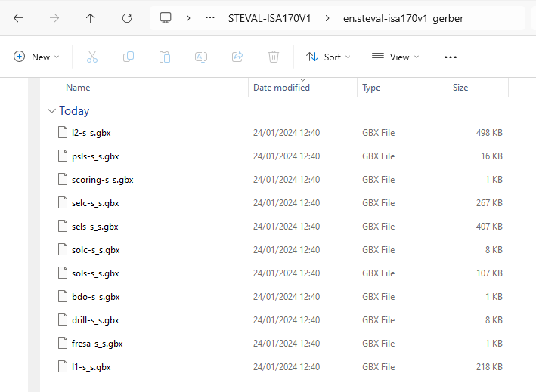This screenshot has width=536, height=392.
Task: Click the Paste clipboard icon
Action: click(165, 57)
